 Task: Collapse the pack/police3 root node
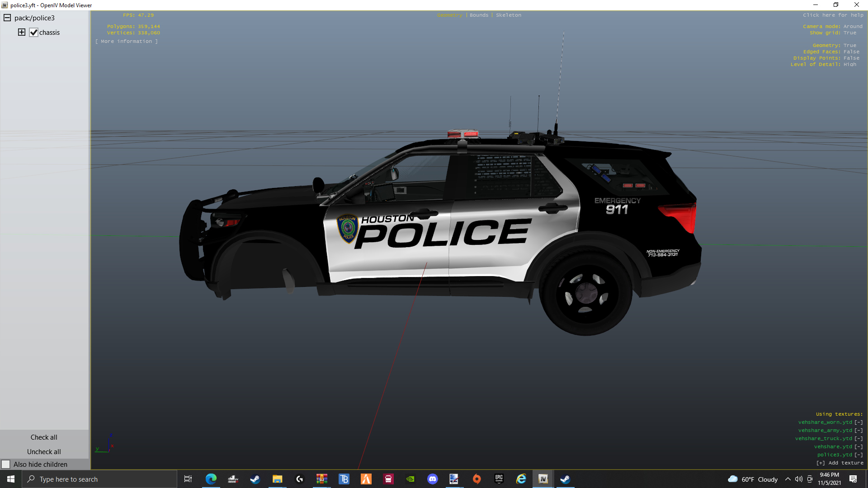click(x=7, y=18)
